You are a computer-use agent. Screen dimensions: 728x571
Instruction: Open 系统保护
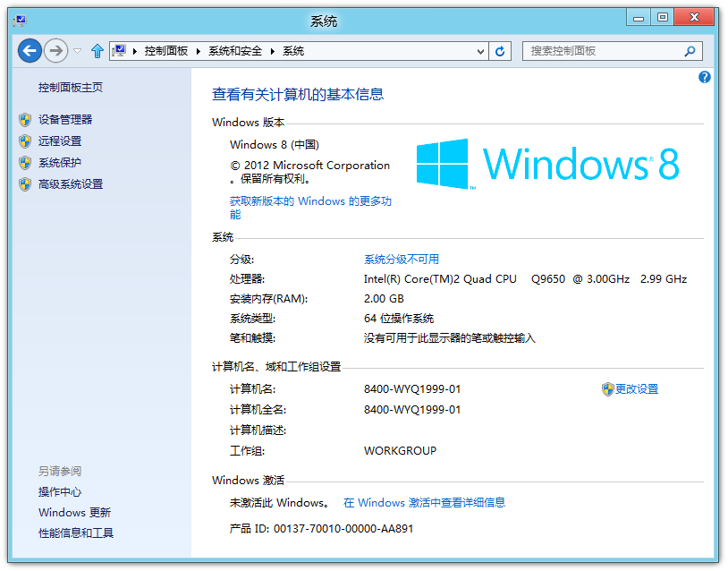tap(60, 163)
